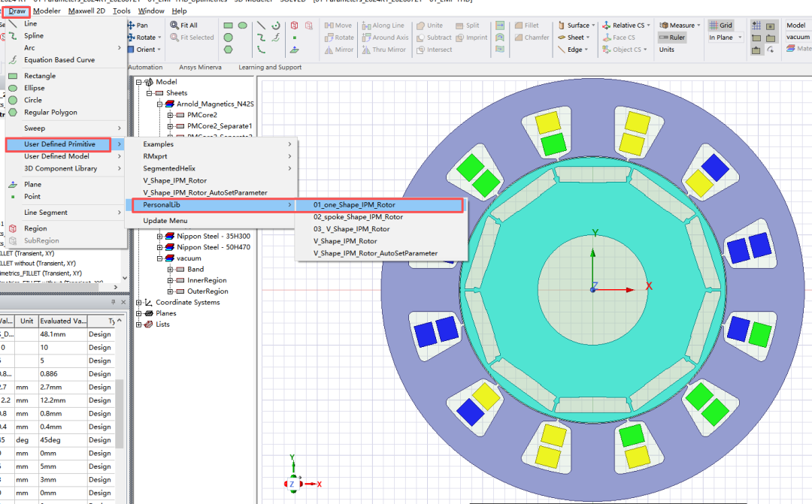The width and height of the screenshot is (812, 504).
Task: Click the draw region cube icon
Action: pos(294,26)
